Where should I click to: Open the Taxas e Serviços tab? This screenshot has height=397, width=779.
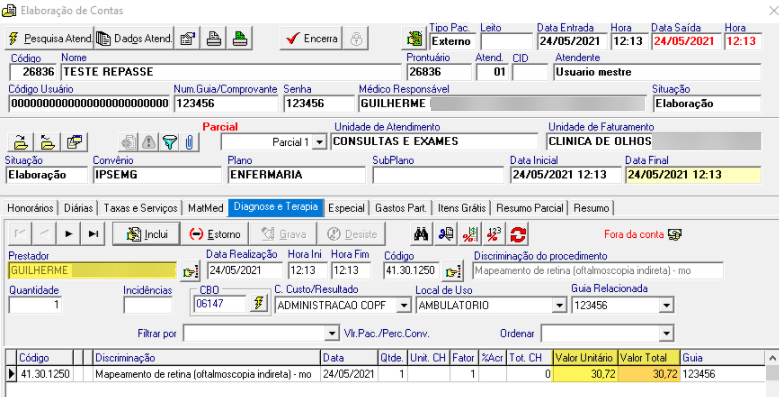click(141, 208)
